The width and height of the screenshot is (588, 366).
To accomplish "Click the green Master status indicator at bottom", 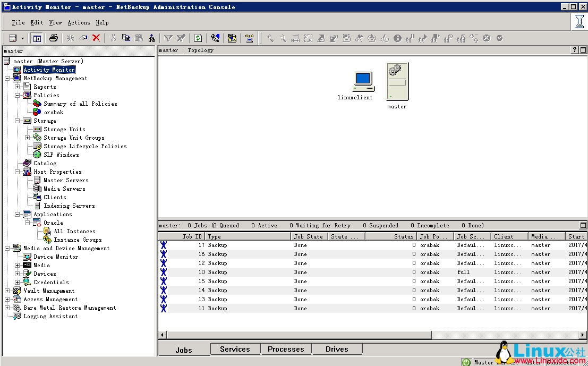I will (x=466, y=362).
